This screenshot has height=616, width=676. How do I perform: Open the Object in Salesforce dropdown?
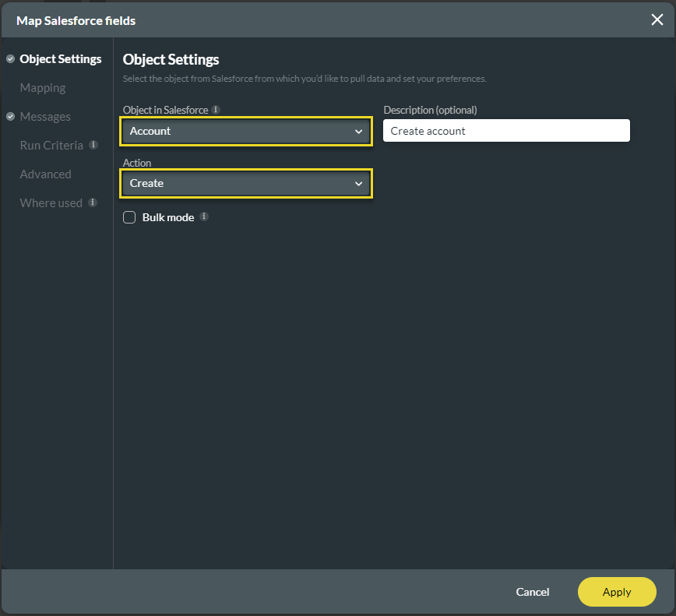245,131
